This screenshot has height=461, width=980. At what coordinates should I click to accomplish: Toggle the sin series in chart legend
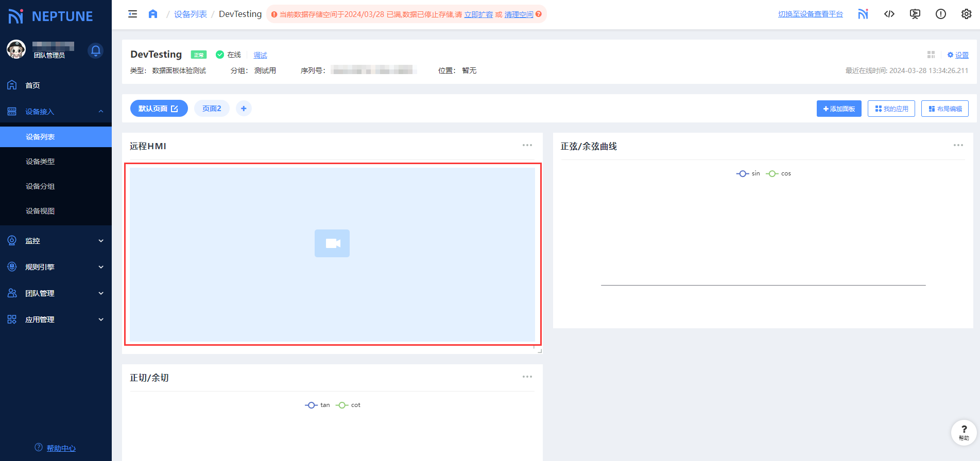click(748, 174)
